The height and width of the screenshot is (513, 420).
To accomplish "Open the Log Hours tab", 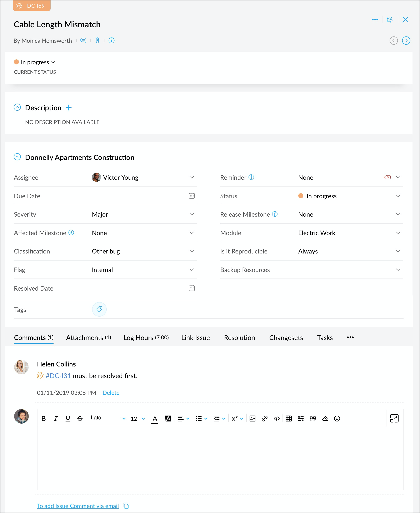I will pos(146,337).
